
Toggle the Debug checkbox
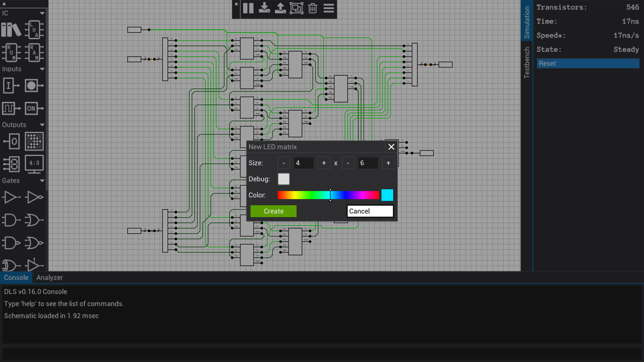click(x=284, y=179)
